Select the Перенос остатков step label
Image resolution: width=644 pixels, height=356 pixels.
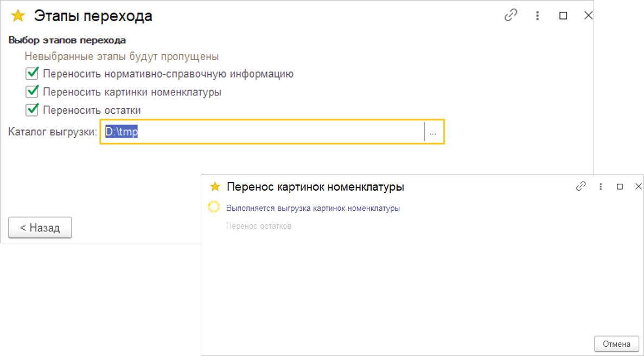point(259,226)
